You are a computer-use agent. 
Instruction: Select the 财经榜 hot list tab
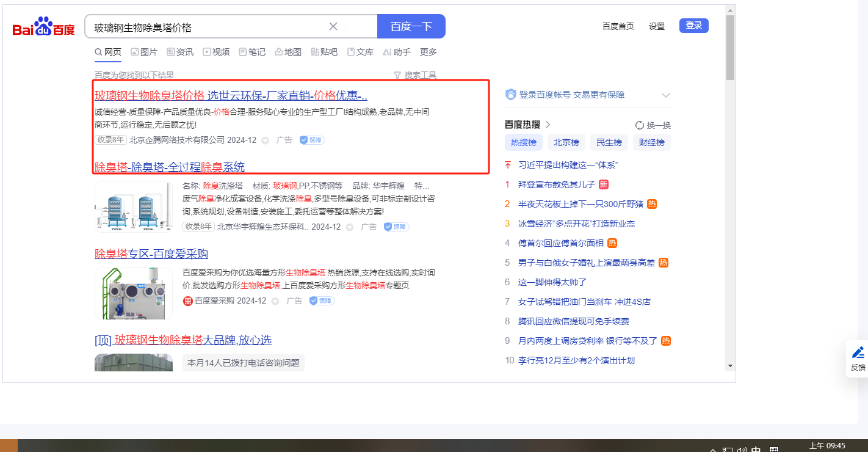pos(651,142)
